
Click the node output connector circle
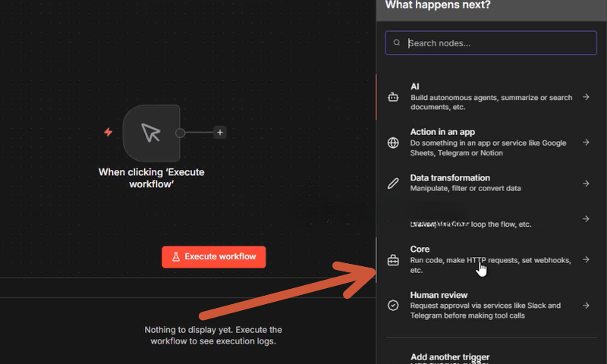tap(180, 133)
